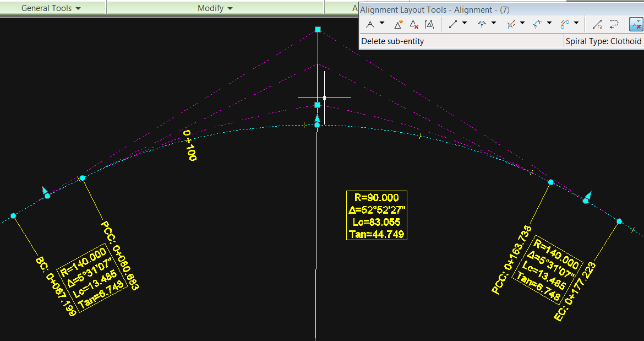The width and height of the screenshot is (644, 341).
Task: Select the Insert PI tool
Action: click(397, 24)
